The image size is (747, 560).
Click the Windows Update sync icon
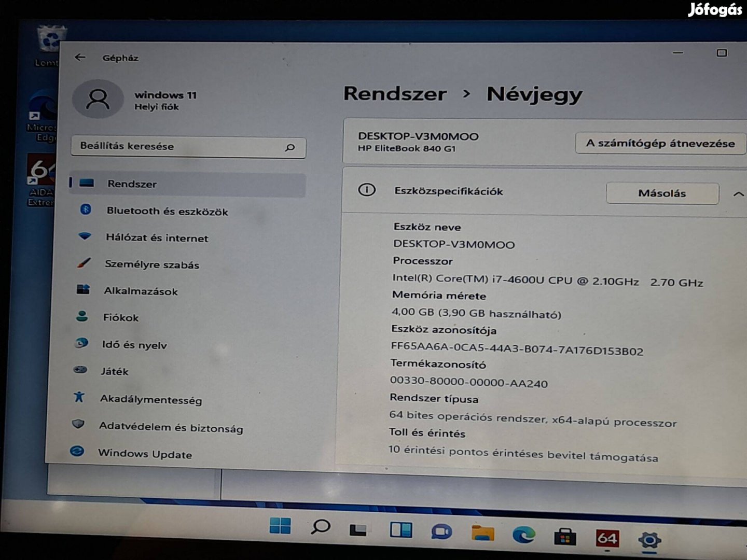[77, 451]
